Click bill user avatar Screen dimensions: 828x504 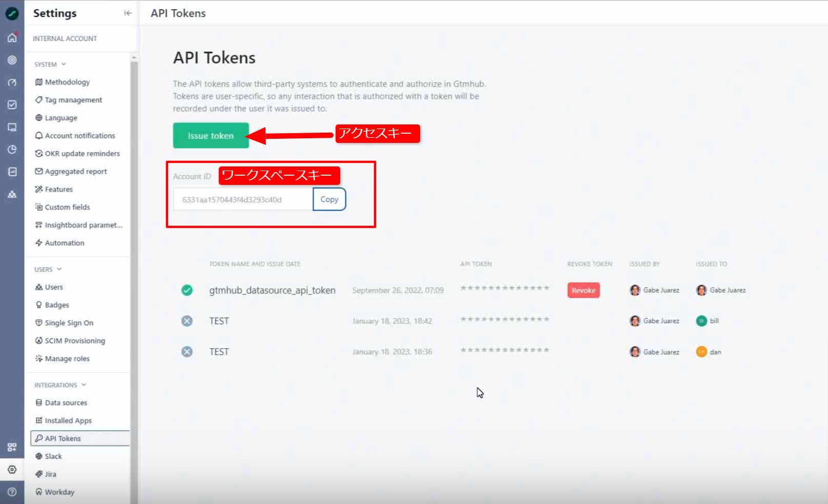click(701, 321)
